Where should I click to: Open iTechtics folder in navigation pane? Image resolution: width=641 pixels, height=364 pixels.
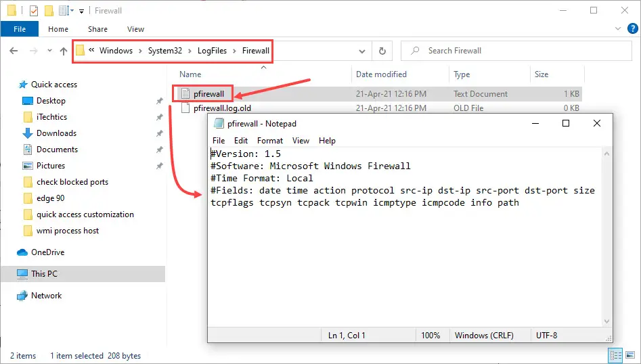51,117
